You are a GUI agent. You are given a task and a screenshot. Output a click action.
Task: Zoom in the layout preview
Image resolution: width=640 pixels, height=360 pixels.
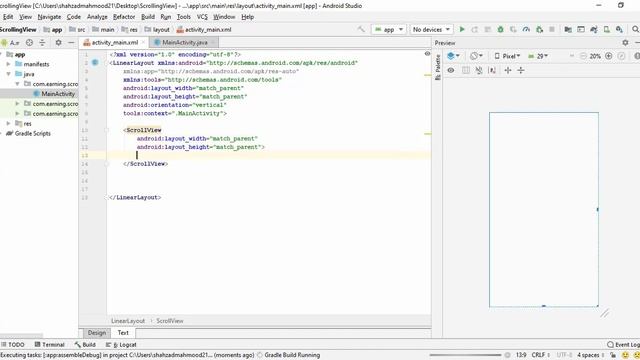pos(609,56)
